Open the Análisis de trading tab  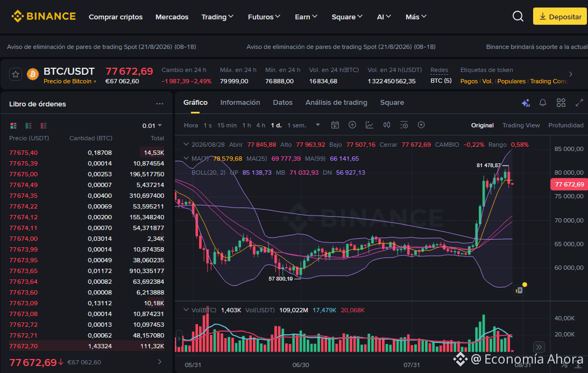(336, 103)
